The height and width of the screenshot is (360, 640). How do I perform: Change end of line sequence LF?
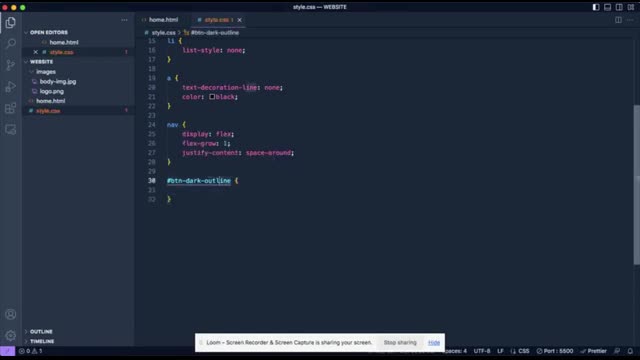point(500,351)
